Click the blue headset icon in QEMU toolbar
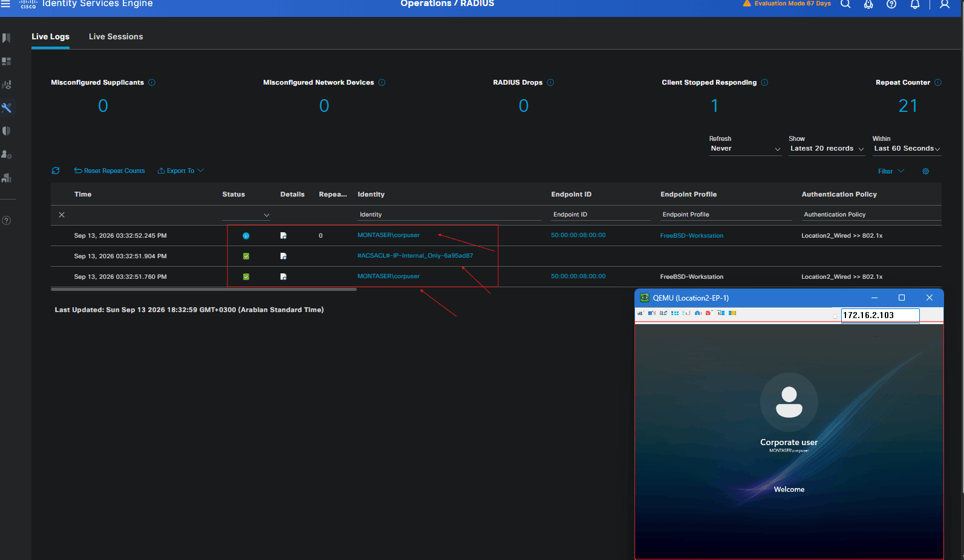964x560 pixels. tap(698, 313)
